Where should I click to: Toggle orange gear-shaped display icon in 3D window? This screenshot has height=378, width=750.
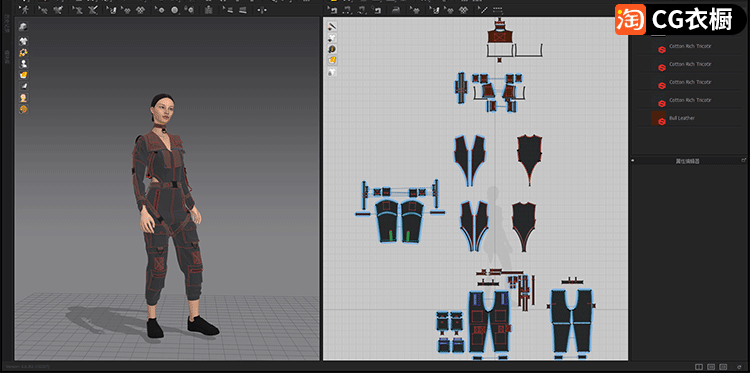click(x=23, y=53)
